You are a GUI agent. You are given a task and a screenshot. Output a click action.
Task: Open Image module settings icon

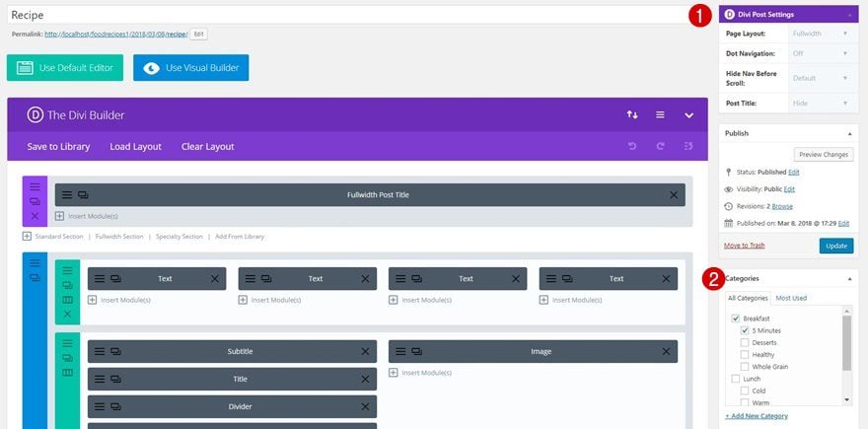tap(400, 351)
